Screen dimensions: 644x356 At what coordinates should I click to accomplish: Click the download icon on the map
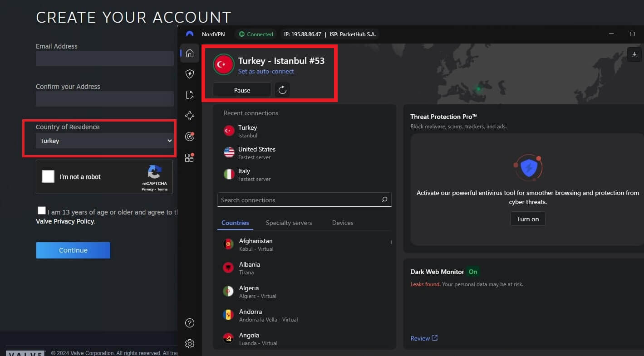(634, 54)
